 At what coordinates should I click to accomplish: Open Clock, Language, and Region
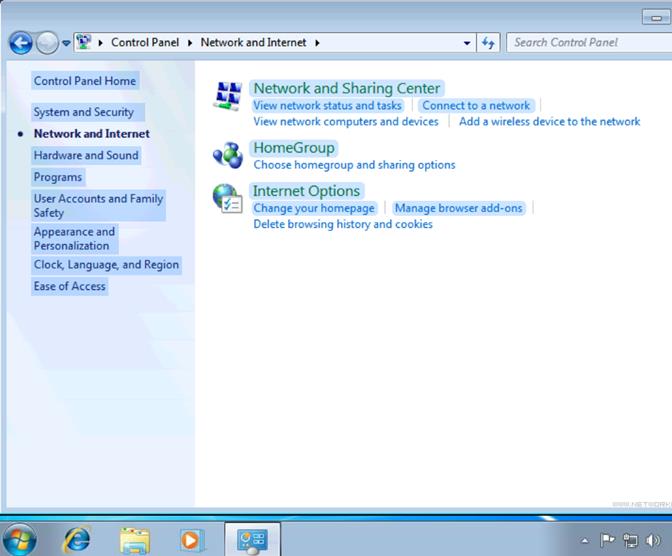point(106,264)
